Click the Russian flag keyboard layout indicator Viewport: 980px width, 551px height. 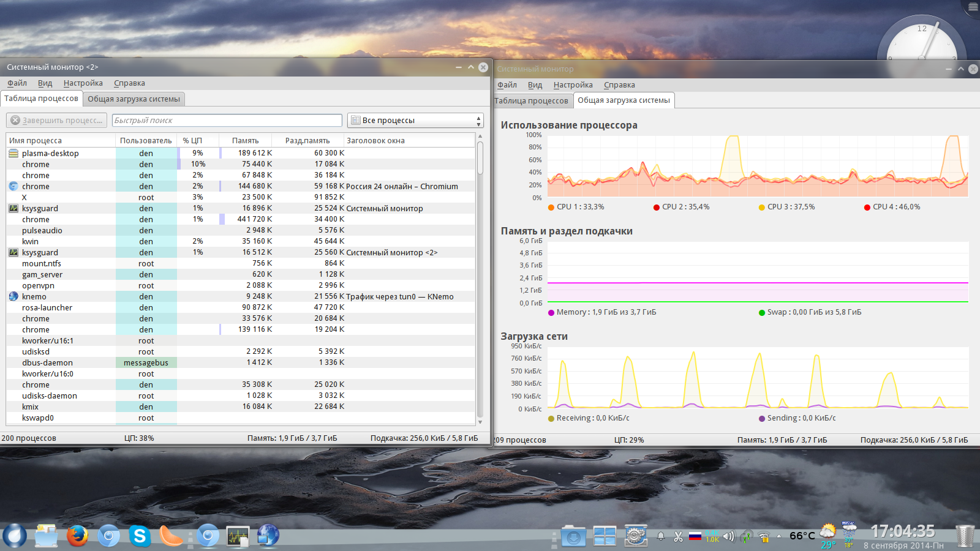point(695,537)
